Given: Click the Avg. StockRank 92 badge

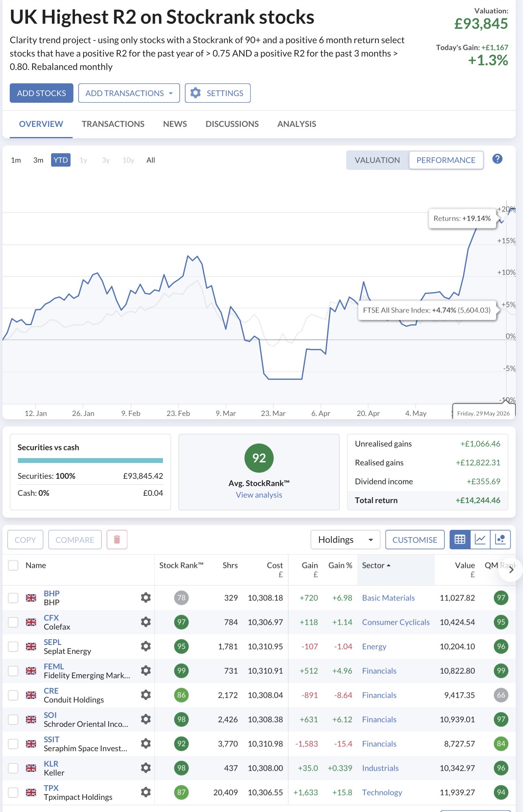Looking at the screenshot, I should point(259,458).
